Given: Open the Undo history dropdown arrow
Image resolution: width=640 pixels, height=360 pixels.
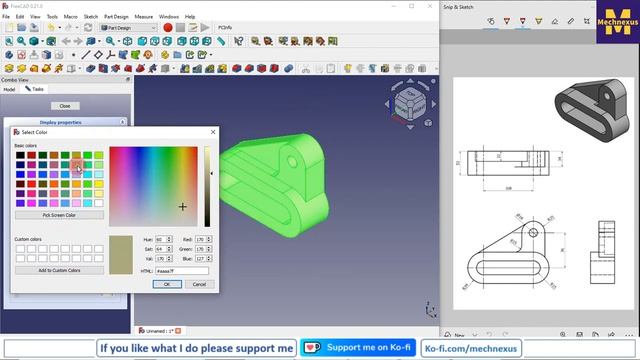Looking at the screenshot, I should [x=60, y=28].
